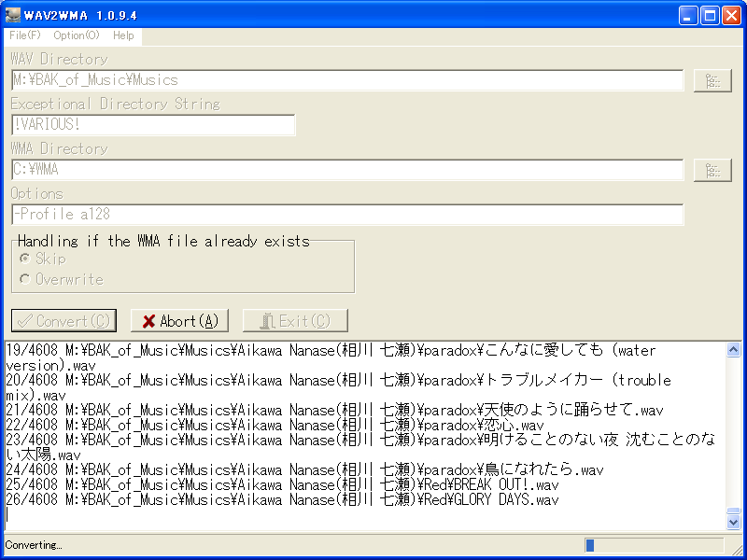Click the WAV2WMA application icon in title bar
The height and width of the screenshot is (560, 747).
tap(11, 14)
